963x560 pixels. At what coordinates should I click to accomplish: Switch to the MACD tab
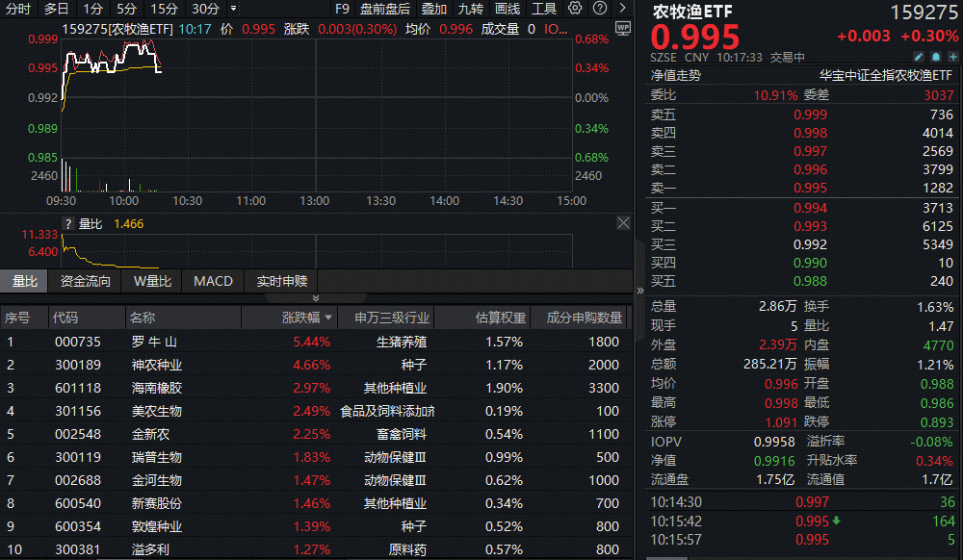(x=212, y=281)
